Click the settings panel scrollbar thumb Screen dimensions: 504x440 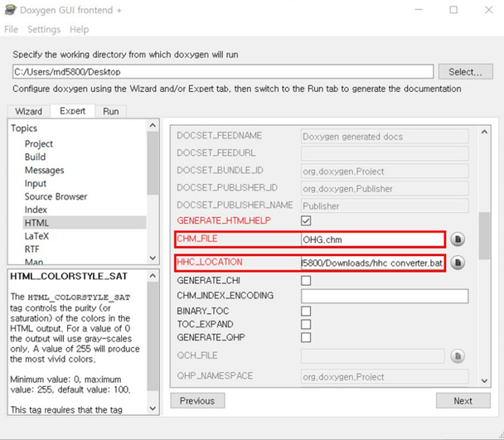point(484,235)
